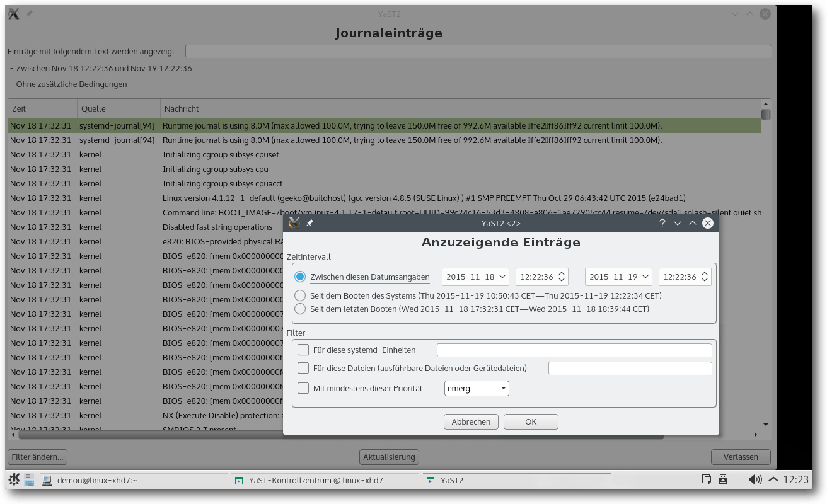Click the horizontal scrollbar of journal list

[342, 435]
